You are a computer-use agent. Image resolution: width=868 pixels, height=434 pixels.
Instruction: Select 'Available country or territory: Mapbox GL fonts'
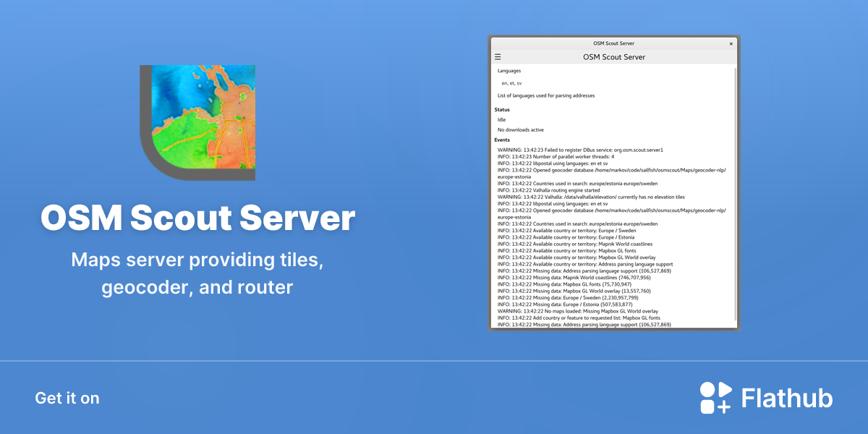[567, 251]
